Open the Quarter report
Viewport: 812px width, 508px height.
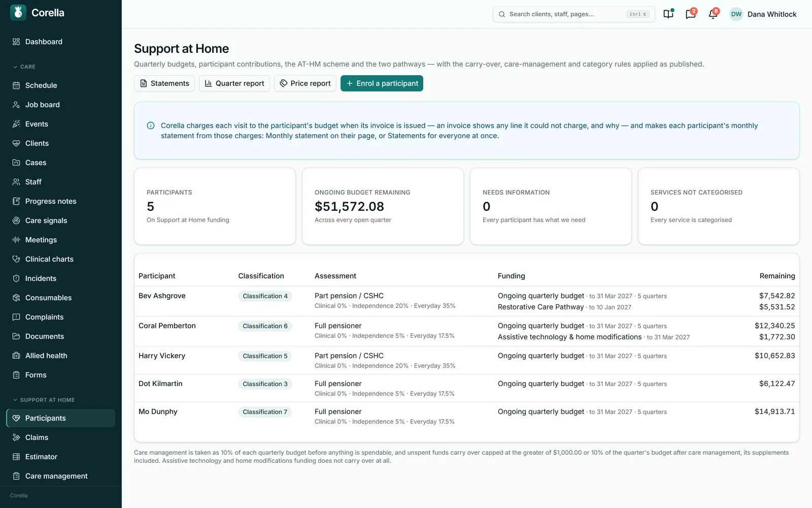(x=234, y=83)
